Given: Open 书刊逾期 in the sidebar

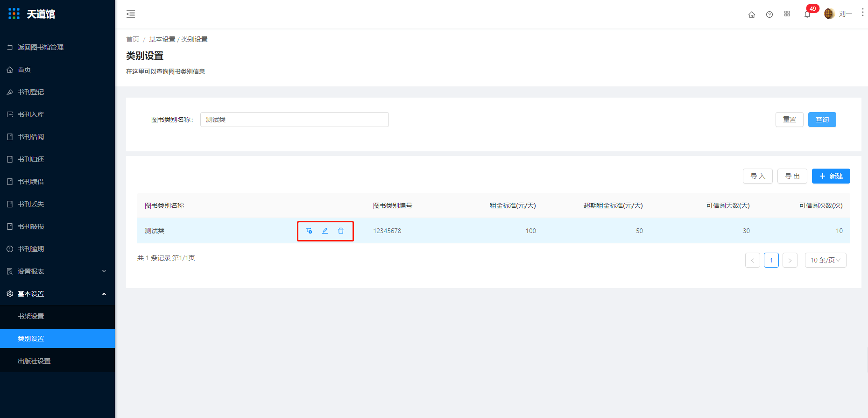Looking at the screenshot, I should (x=57, y=249).
